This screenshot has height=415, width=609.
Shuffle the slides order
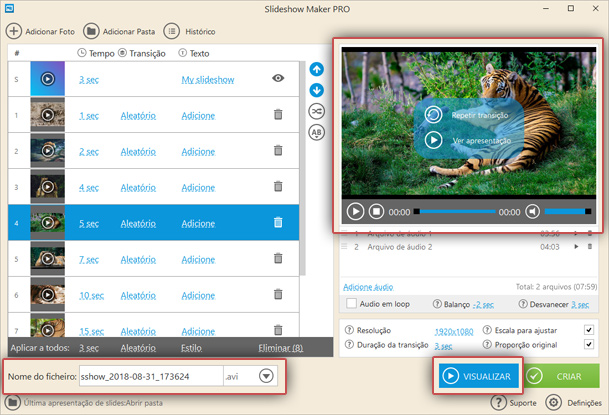pyautogui.click(x=317, y=111)
